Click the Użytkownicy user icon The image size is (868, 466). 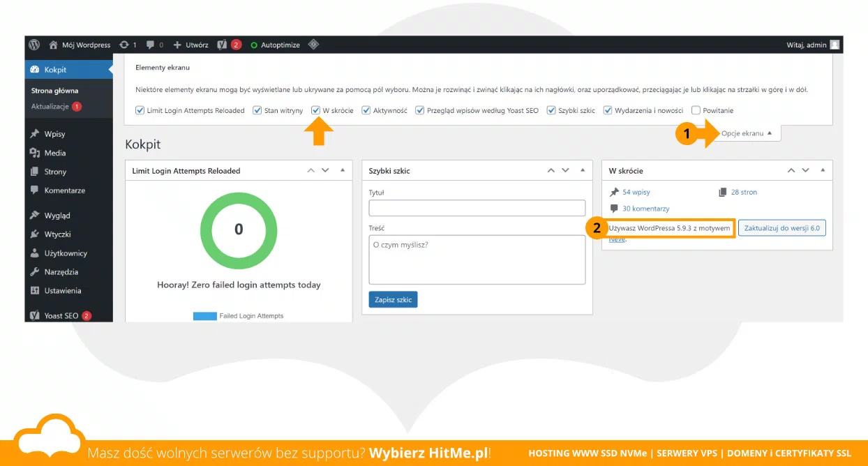tap(35, 253)
